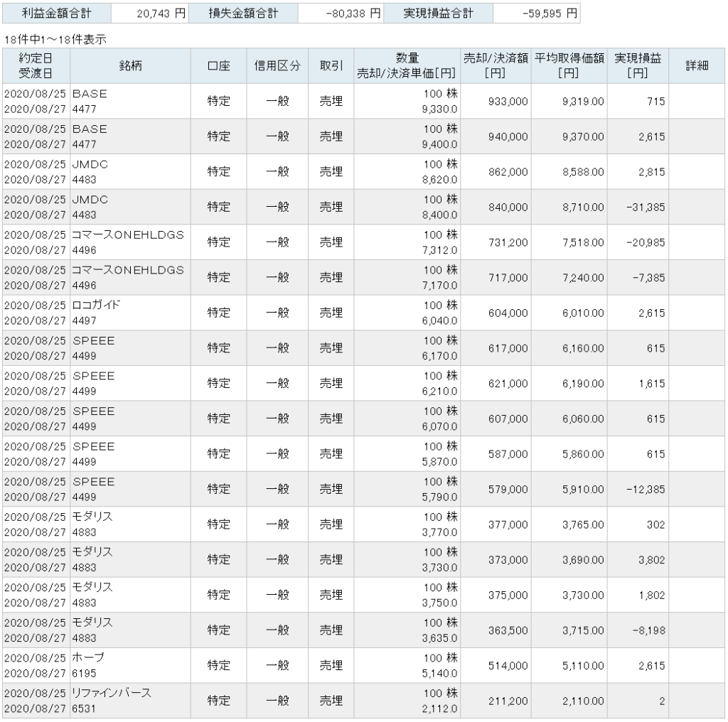
Task: Click SPEEE average cost 5,860.00
Action: pos(583,454)
